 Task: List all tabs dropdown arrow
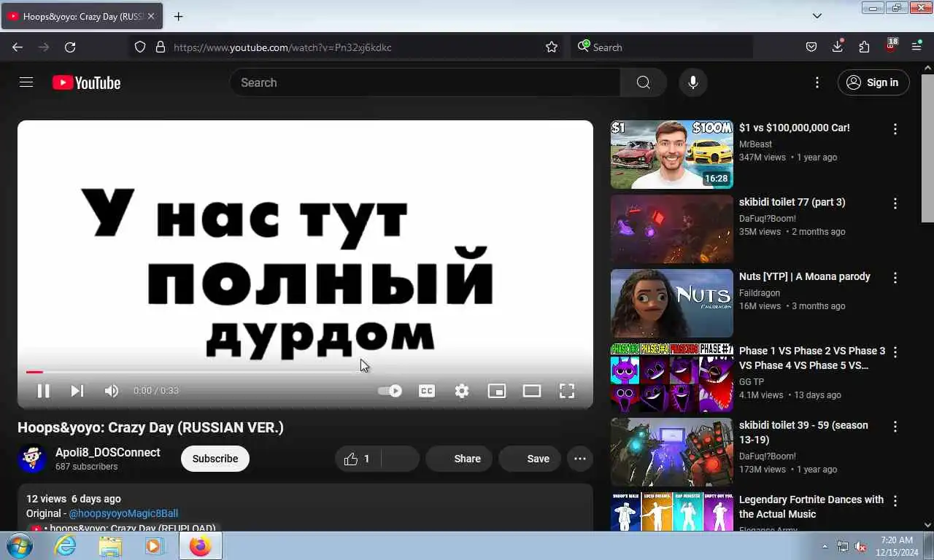(x=817, y=16)
